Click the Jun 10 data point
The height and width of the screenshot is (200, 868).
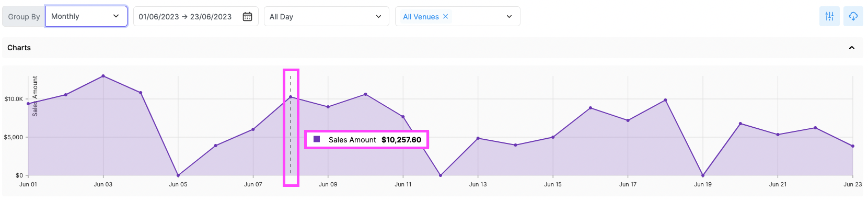366,94
